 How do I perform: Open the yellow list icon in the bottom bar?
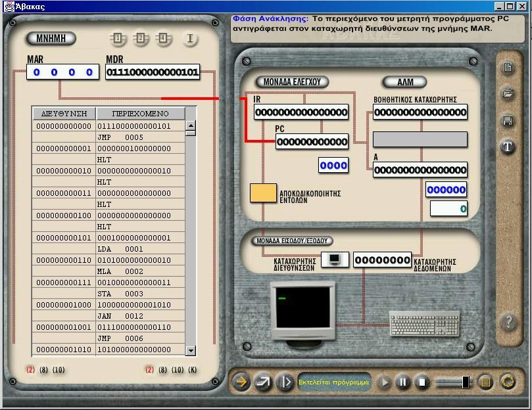point(486,382)
